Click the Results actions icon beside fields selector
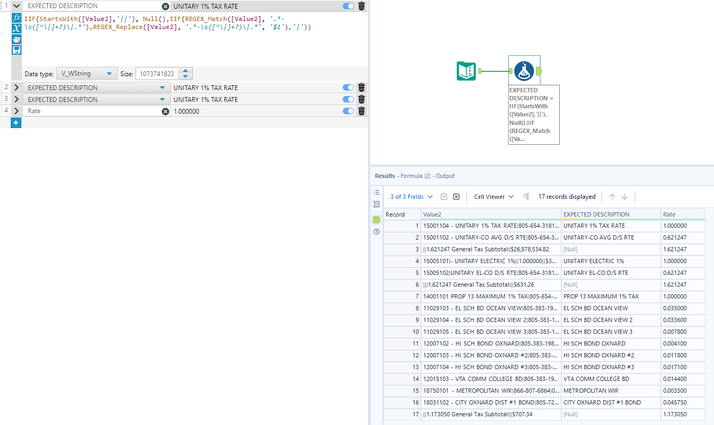 (456, 197)
